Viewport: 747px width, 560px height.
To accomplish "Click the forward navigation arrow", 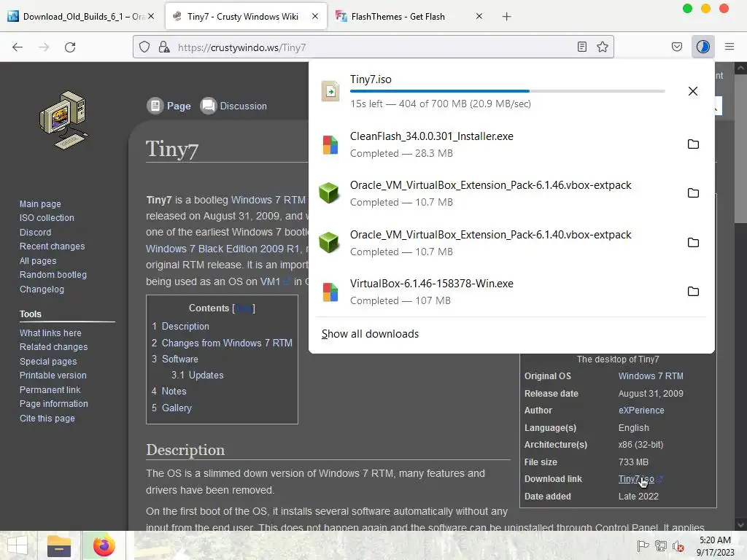I will click(x=44, y=47).
